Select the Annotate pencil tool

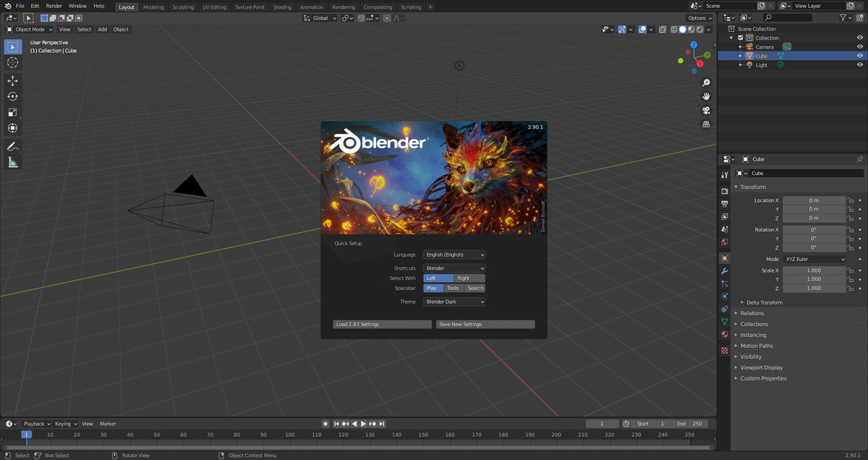click(x=12, y=147)
